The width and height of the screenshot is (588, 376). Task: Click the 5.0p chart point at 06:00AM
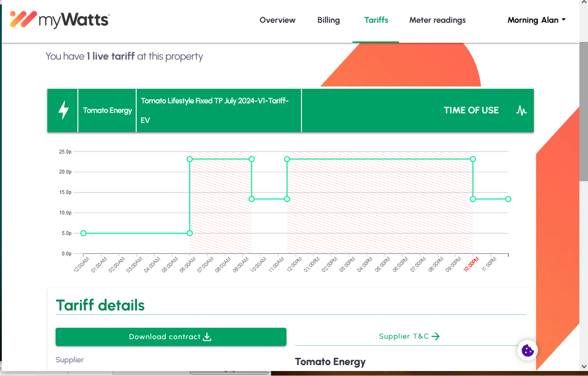190,233
